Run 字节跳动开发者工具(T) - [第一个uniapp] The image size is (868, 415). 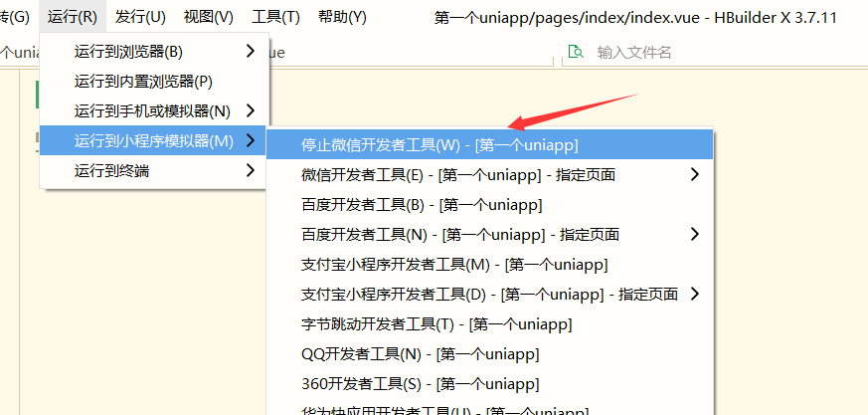(490, 324)
